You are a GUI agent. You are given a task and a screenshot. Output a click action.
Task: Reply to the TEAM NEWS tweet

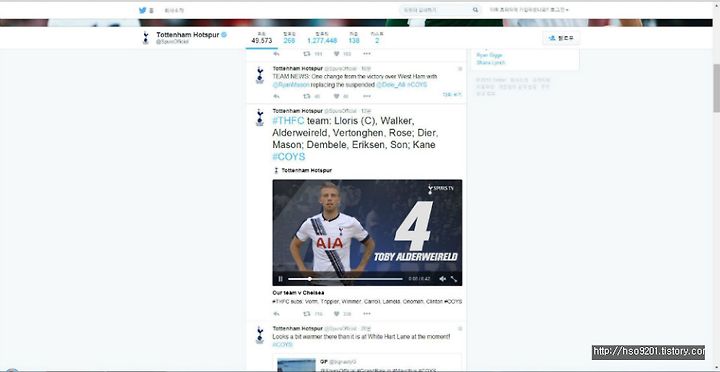(276, 96)
